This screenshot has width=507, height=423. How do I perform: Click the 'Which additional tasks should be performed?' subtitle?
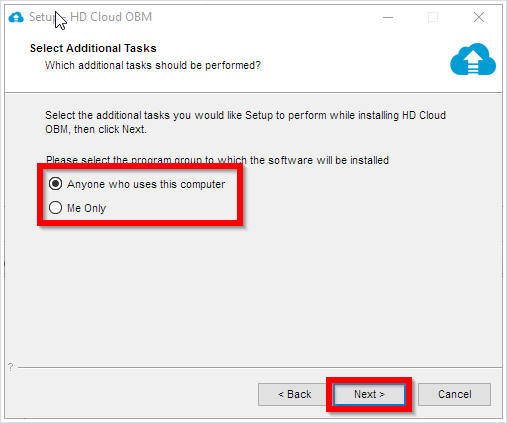coord(153,65)
